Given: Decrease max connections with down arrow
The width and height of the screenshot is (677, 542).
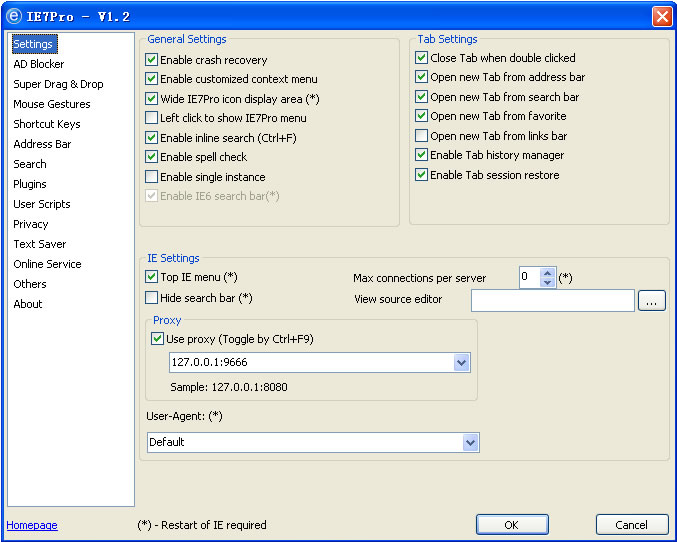Looking at the screenshot, I should click(x=547, y=282).
